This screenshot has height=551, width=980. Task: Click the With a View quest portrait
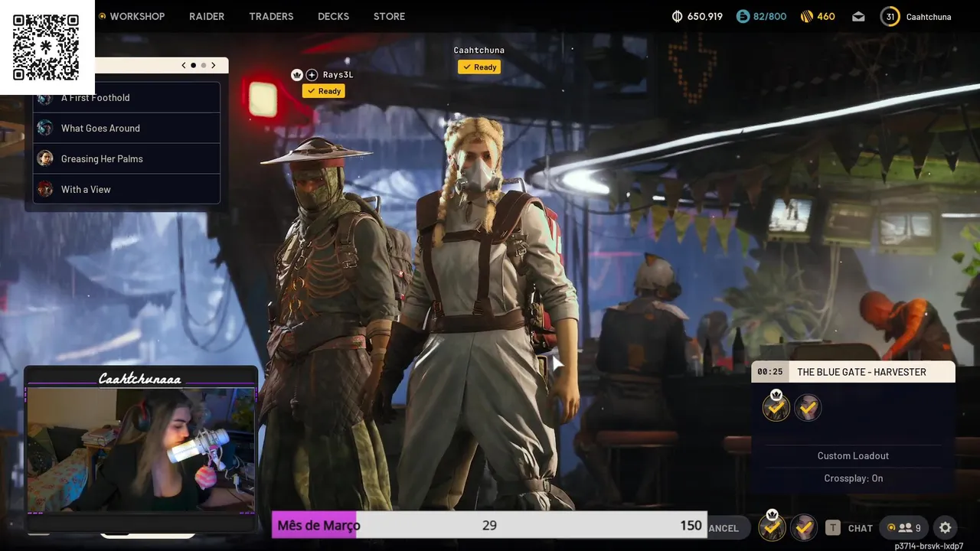[45, 189]
